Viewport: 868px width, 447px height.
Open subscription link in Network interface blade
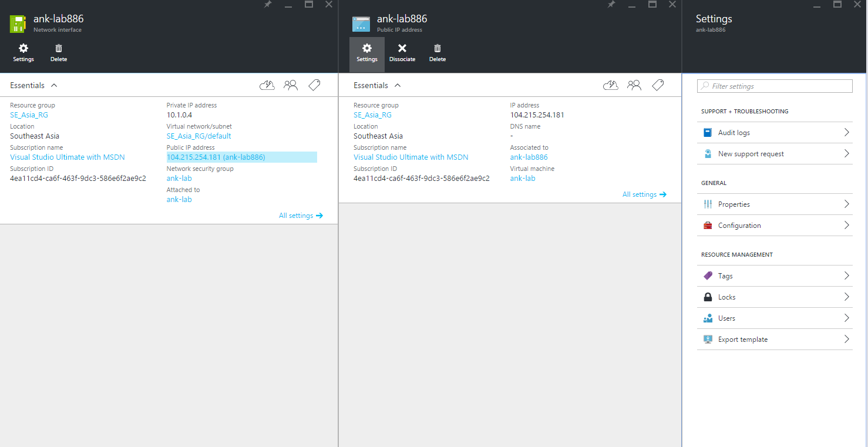point(68,157)
